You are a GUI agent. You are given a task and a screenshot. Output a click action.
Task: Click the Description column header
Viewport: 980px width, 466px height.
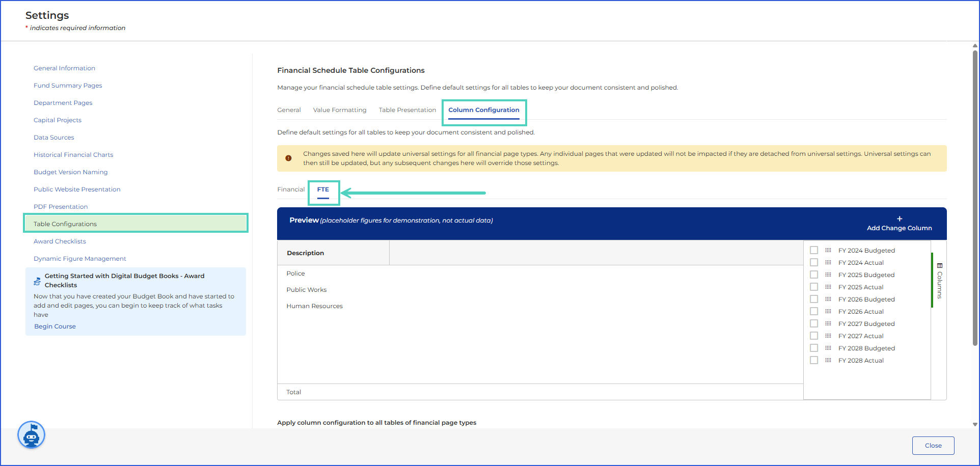point(333,253)
